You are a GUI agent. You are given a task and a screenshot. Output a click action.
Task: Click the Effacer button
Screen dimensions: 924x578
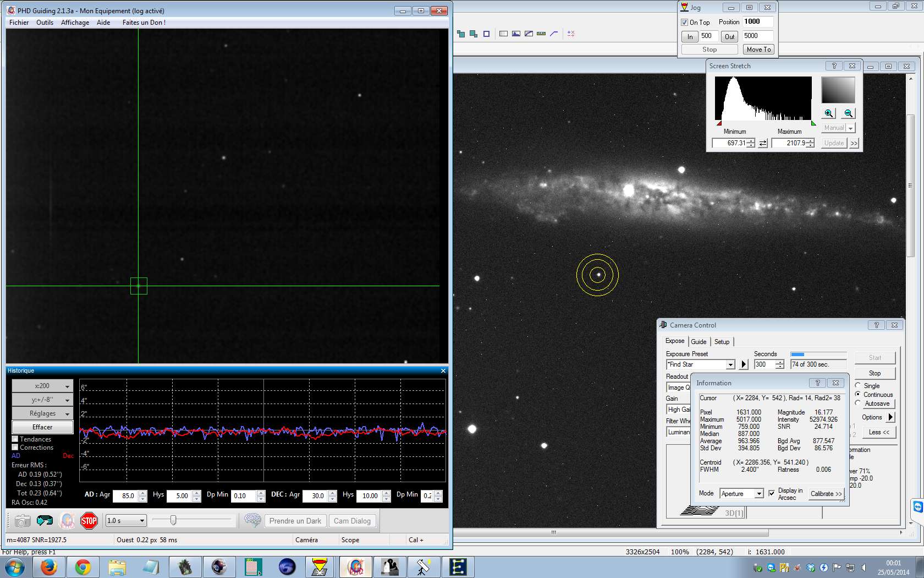(x=42, y=427)
